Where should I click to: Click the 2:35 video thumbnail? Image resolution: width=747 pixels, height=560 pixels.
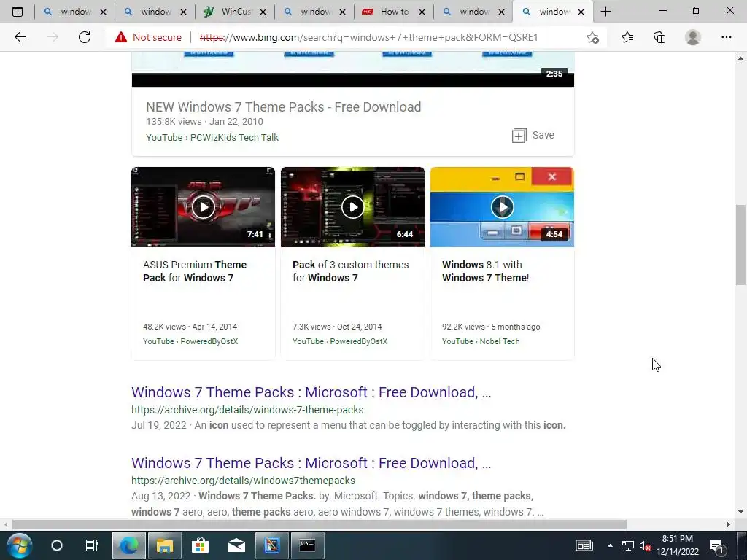click(x=352, y=69)
